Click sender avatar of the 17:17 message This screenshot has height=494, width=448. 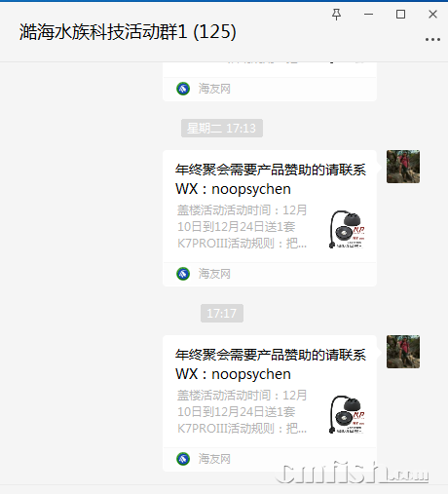[x=403, y=352]
